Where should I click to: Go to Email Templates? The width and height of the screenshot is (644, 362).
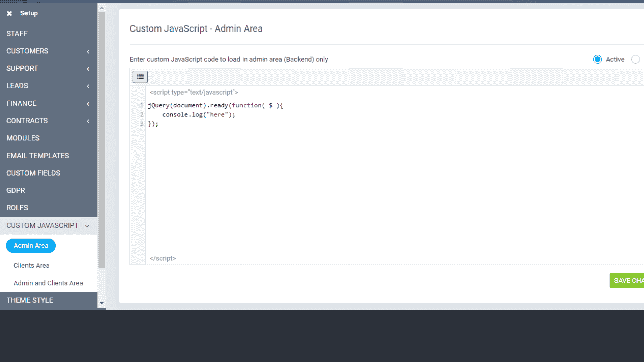[38, 155]
